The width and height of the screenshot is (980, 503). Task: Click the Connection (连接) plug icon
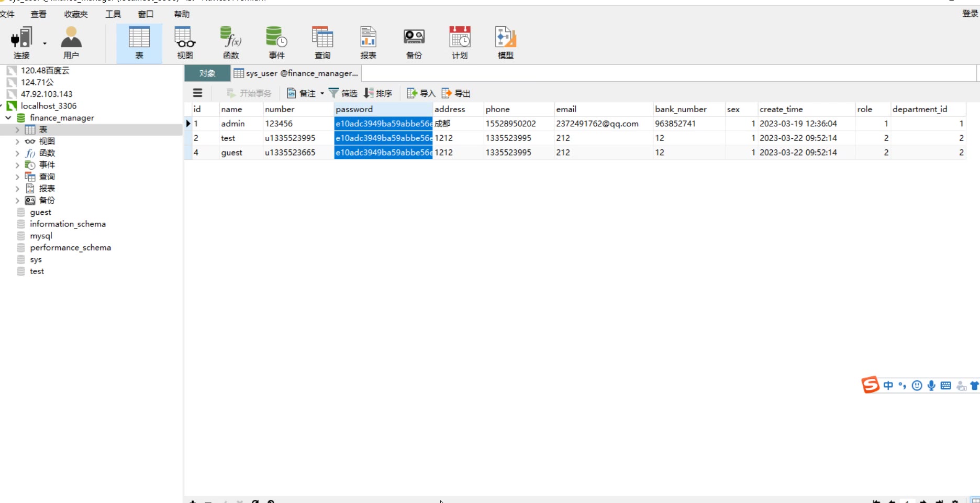pyautogui.click(x=21, y=39)
